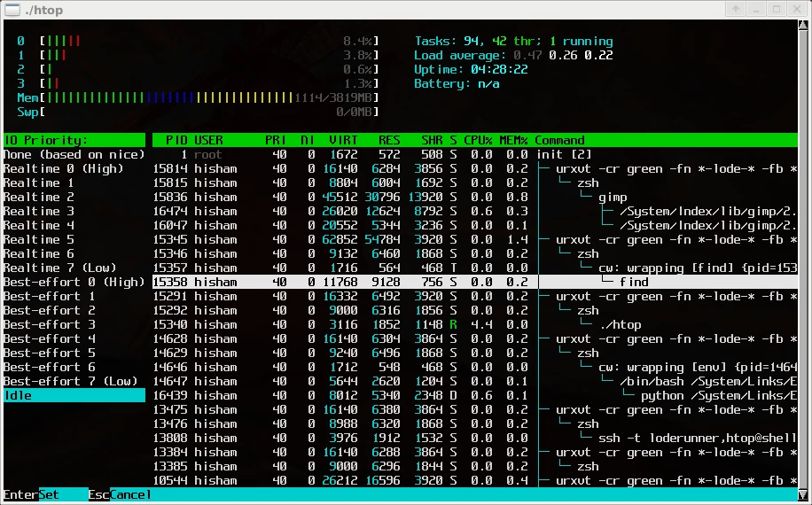This screenshot has height=505, width=812.
Task: Sort by the Command column header
Action: [560, 140]
